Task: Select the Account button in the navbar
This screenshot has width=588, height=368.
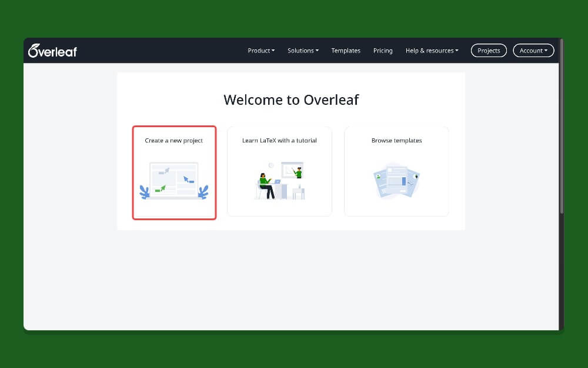Action: pyautogui.click(x=533, y=51)
